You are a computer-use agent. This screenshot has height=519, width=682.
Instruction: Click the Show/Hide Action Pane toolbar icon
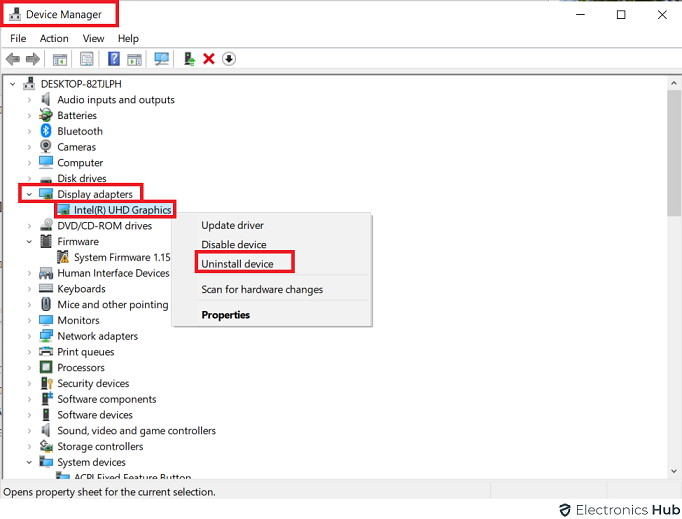coord(134,59)
